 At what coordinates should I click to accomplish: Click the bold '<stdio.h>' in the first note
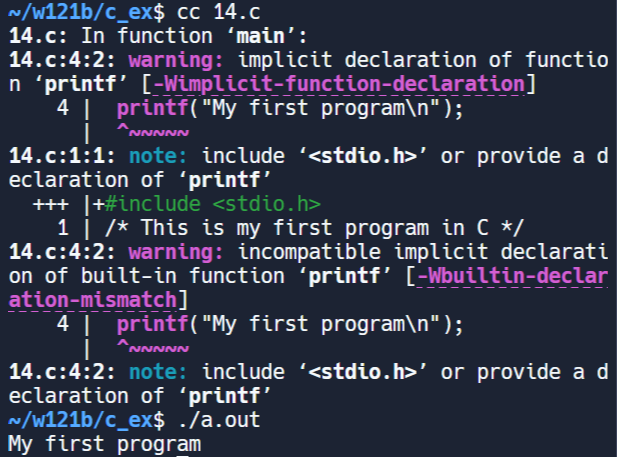(x=362, y=156)
